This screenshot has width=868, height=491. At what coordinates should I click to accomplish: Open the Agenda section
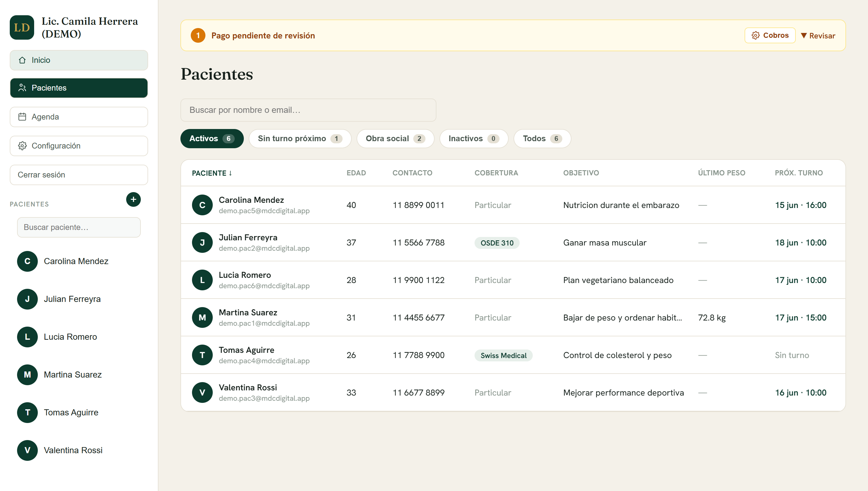[79, 117]
